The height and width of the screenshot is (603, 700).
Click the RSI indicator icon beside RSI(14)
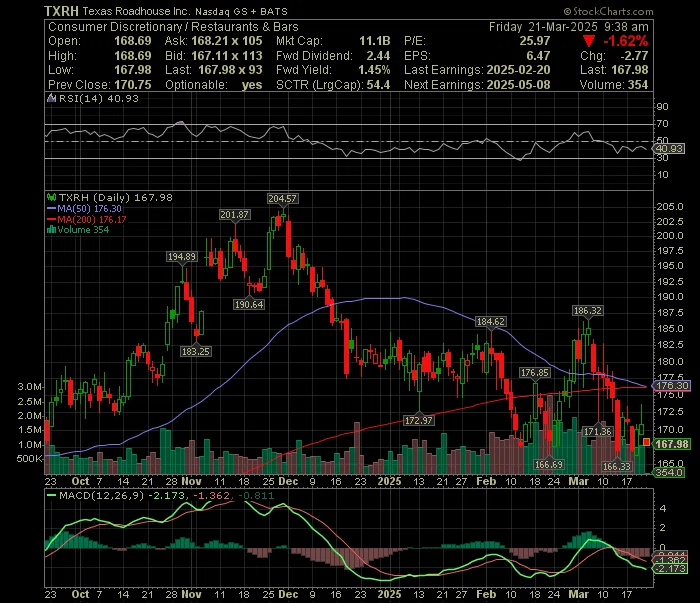[51, 98]
